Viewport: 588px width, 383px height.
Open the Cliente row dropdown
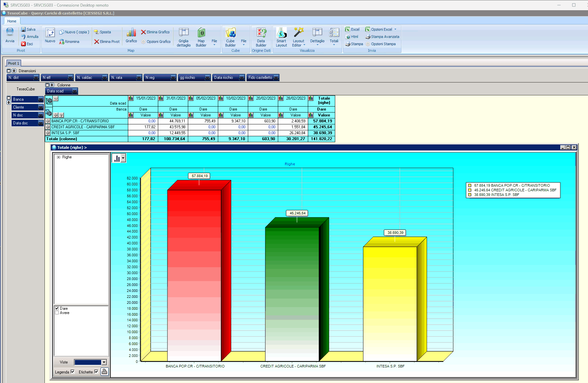41,107
